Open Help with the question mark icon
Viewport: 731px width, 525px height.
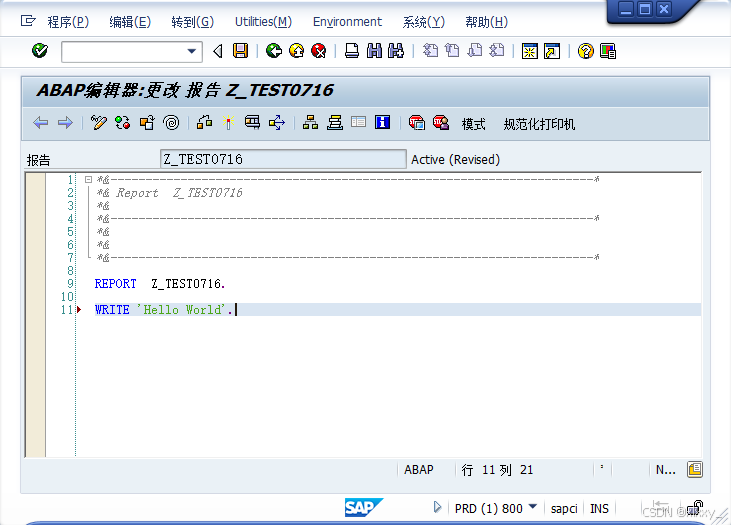click(586, 51)
